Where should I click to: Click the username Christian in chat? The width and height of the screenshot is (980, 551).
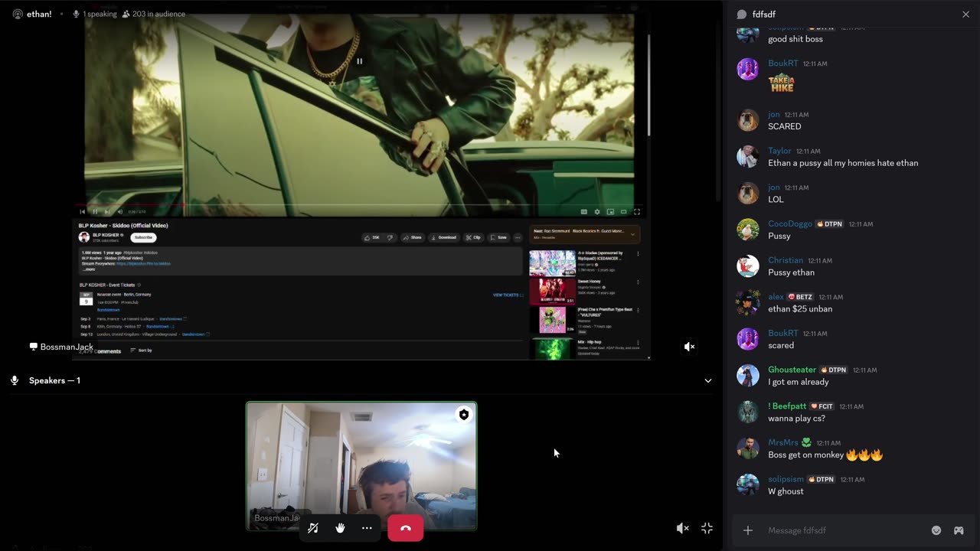[x=786, y=260]
